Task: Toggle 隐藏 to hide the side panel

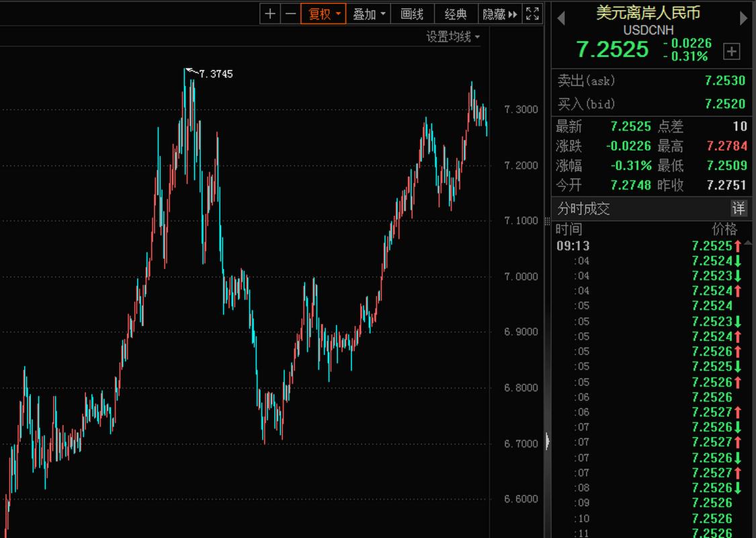Action: 500,13
